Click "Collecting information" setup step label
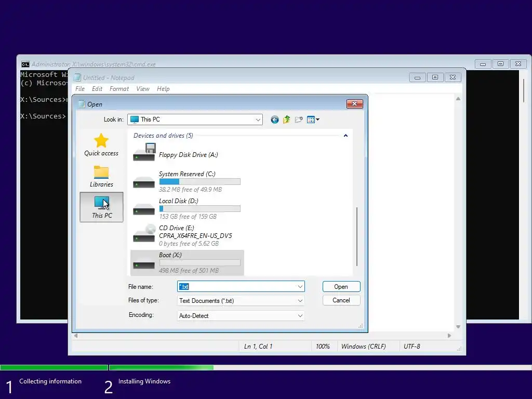The height and width of the screenshot is (399, 532). pyautogui.click(x=50, y=381)
